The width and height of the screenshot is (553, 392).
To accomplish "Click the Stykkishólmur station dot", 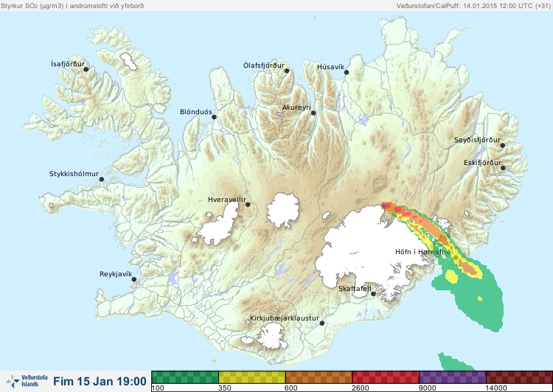I will (102, 180).
